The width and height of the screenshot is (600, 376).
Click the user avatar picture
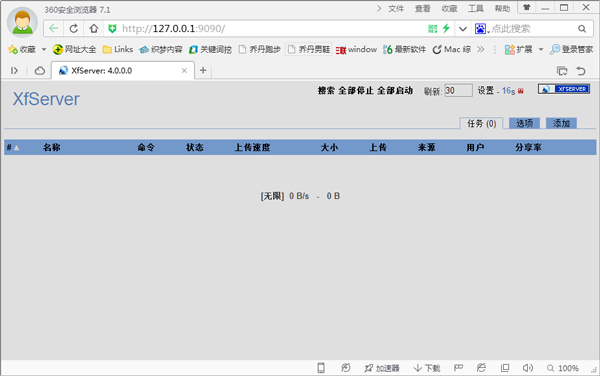[x=22, y=22]
